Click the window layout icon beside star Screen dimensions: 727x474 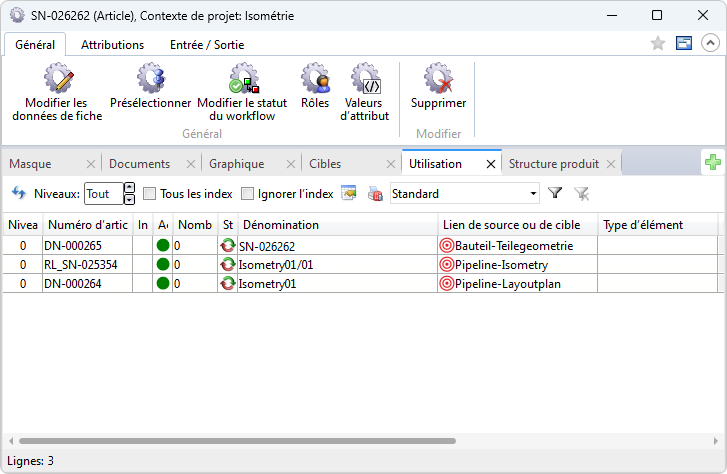point(684,43)
